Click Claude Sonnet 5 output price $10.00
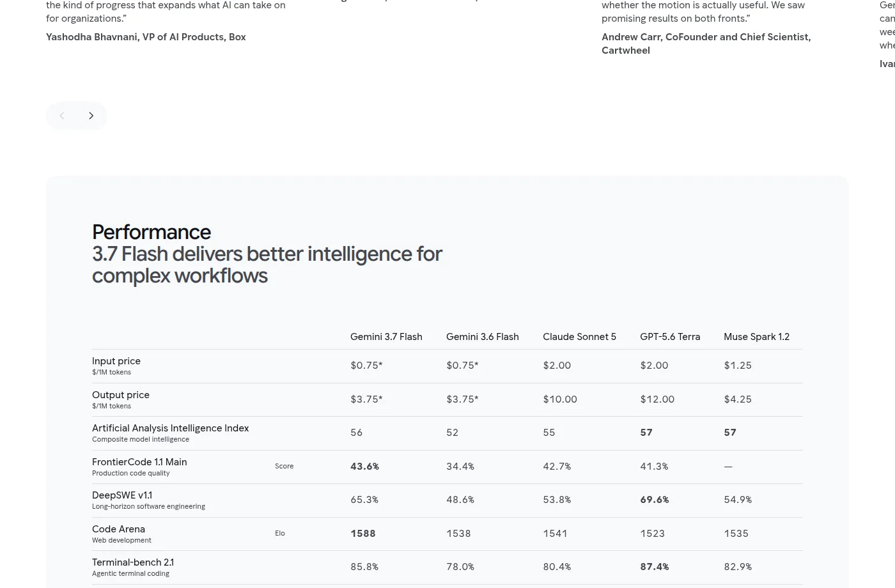The width and height of the screenshot is (895, 588). point(560,399)
